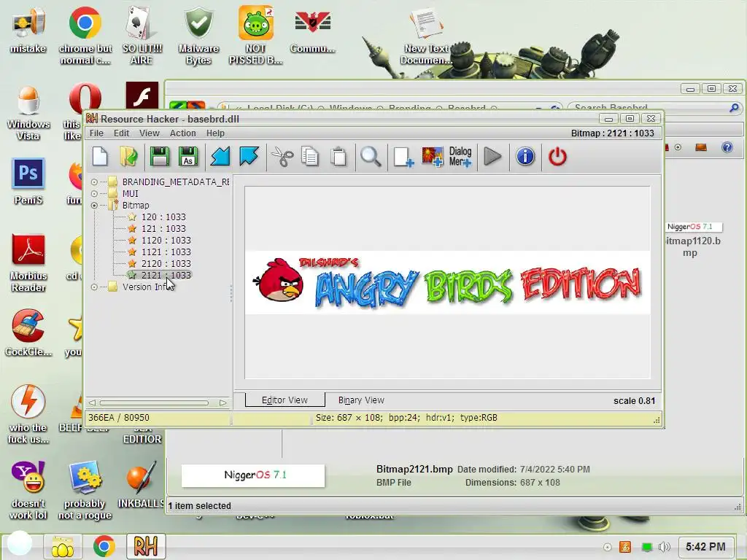The height and width of the screenshot is (560, 747).
Task: Click the Bitmap2121.bmp file name in details pane
Action: pos(414,469)
